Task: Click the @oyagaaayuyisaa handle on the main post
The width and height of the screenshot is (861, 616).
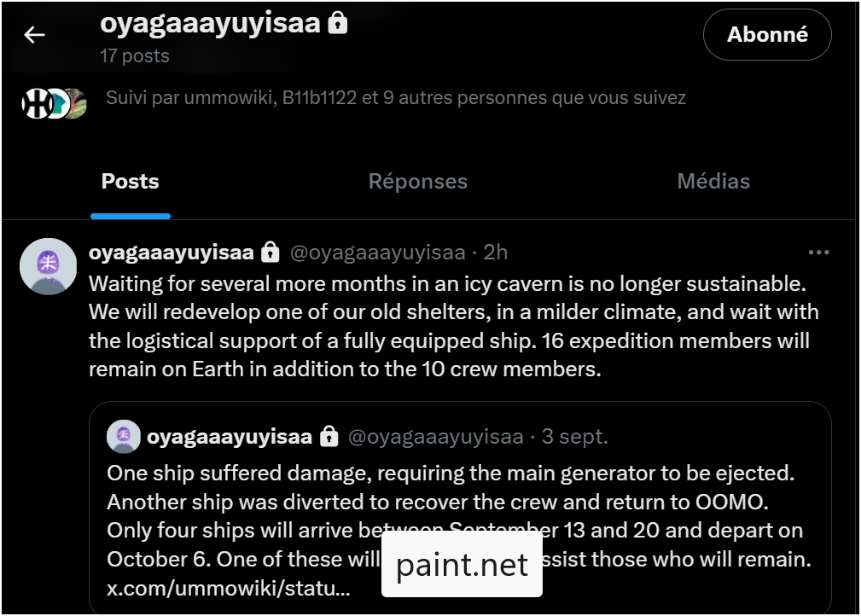Action: coord(378,253)
